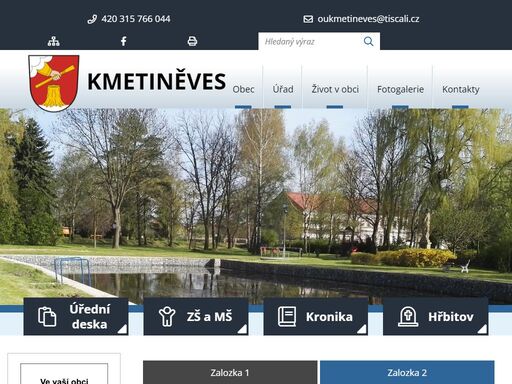The image size is (512, 384).
Task: Open the Život v obci menu
Action: click(335, 89)
